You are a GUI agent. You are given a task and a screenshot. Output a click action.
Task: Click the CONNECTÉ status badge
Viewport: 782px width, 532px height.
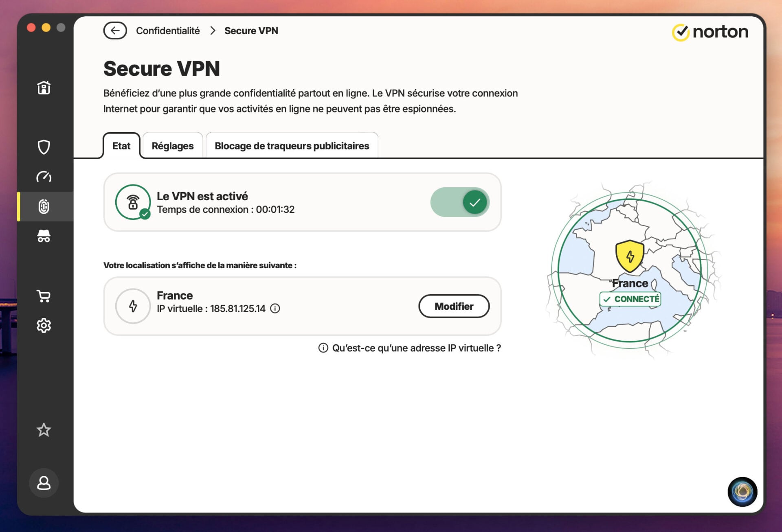(x=630, y=299)
